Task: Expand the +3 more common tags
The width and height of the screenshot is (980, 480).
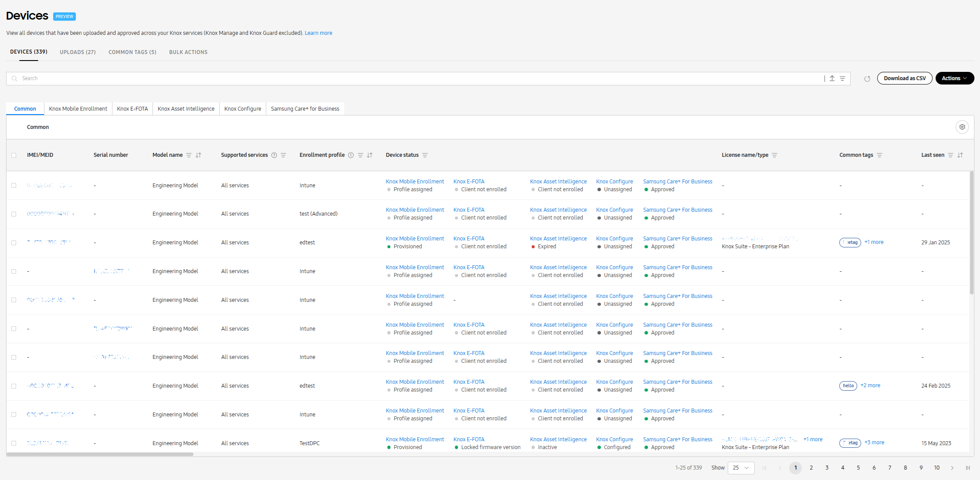Action: point(875,443)
